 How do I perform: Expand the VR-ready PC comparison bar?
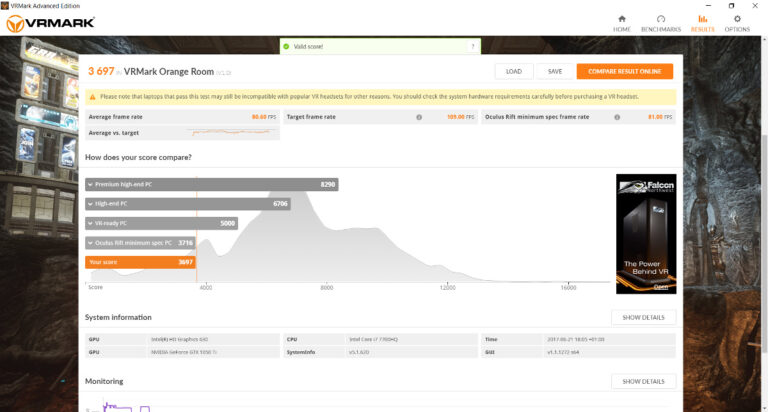click(161, 223)
